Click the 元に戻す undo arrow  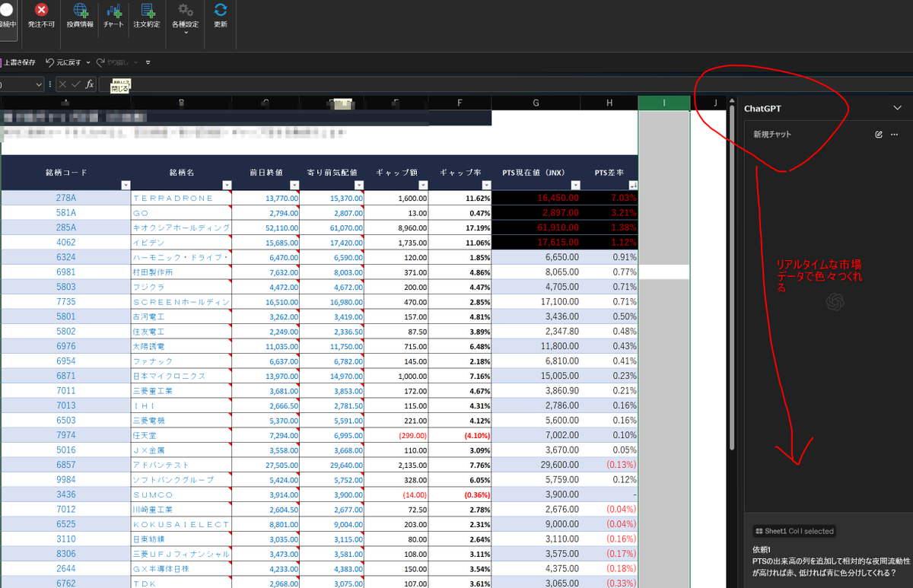click(50, 62)
